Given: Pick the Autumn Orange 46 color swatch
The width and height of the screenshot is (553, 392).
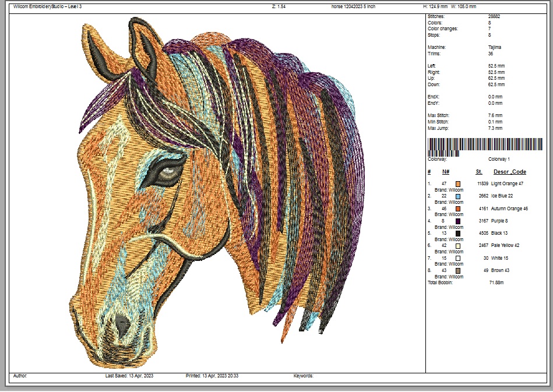Looking at the screenshot, I should (458, 209).
